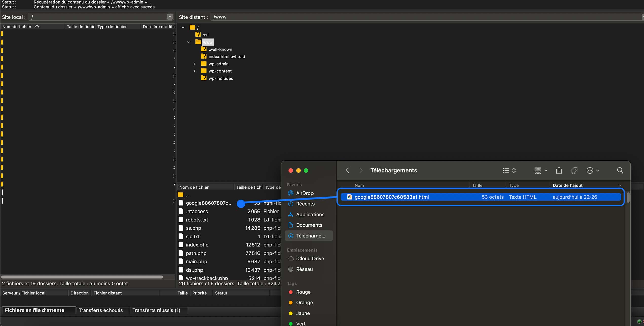Open the group-by grid icon menu

pos(540,170)
